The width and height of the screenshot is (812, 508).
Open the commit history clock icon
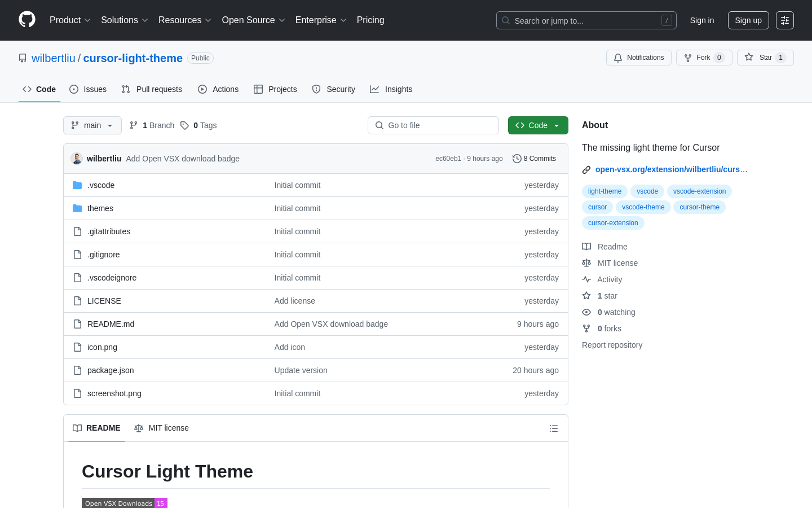tap(517, 159)
